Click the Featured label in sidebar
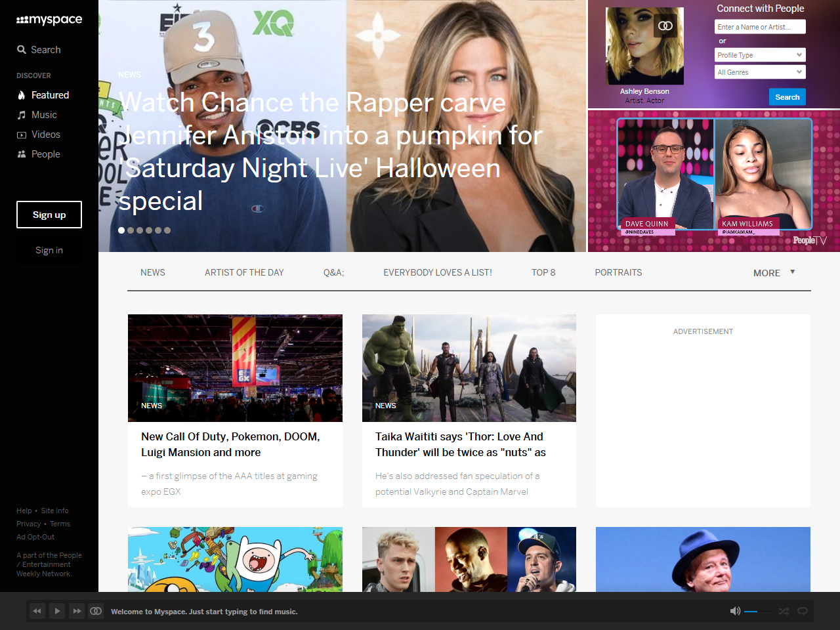 [50, 95]
